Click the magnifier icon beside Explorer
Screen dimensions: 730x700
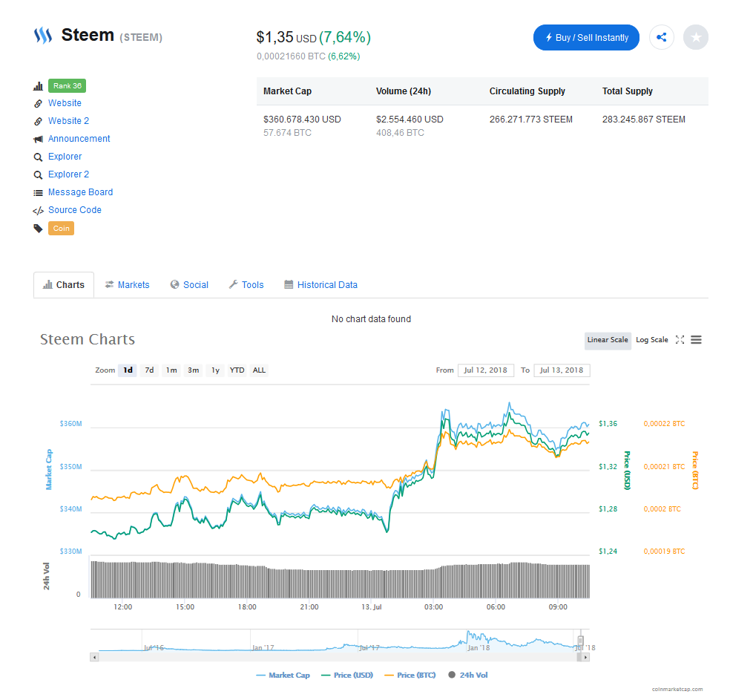38,157
